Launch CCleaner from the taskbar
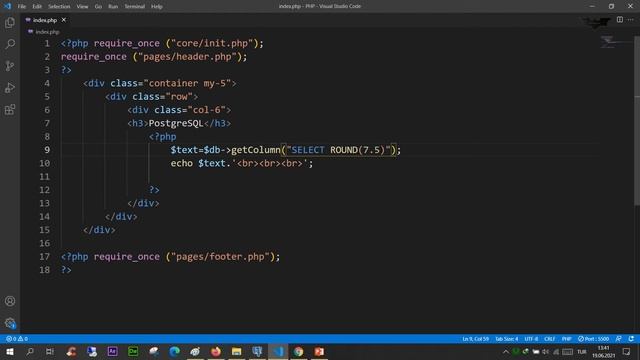Image resolution: width=640 pixels, height=360 pixels. (71, 351)
